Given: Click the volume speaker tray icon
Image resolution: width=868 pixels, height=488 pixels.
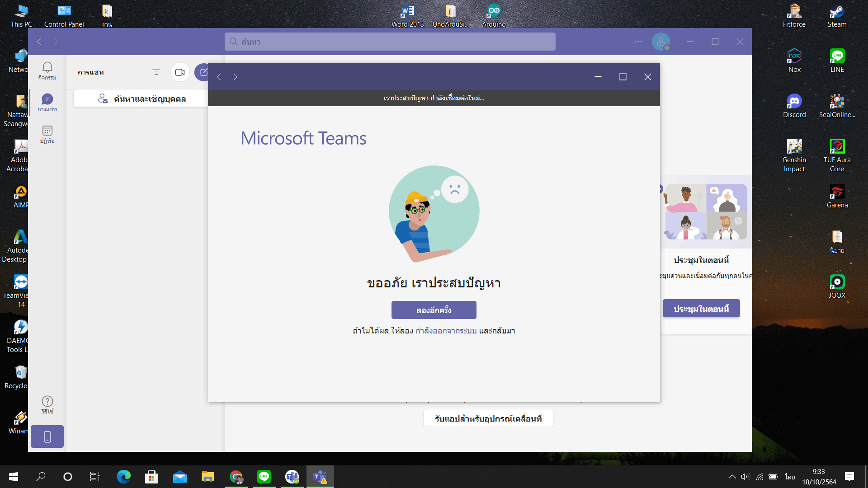Looking at the screenshot, I should 745,477.
